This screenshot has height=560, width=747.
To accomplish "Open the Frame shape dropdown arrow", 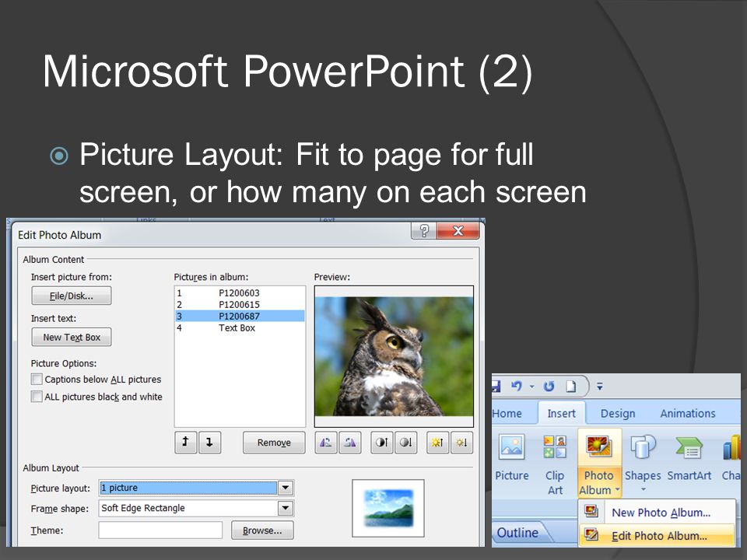I will click(x=286, y=508).
